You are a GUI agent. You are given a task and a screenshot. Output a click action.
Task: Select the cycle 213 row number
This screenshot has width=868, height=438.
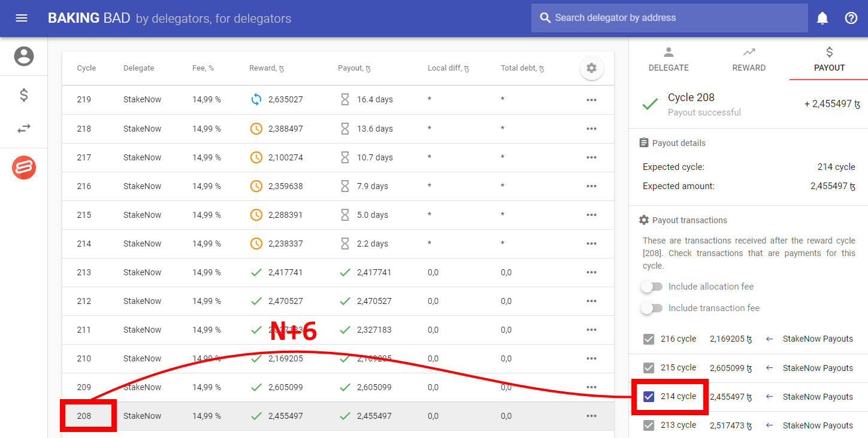pyautogui.click(x=84, y=272)
